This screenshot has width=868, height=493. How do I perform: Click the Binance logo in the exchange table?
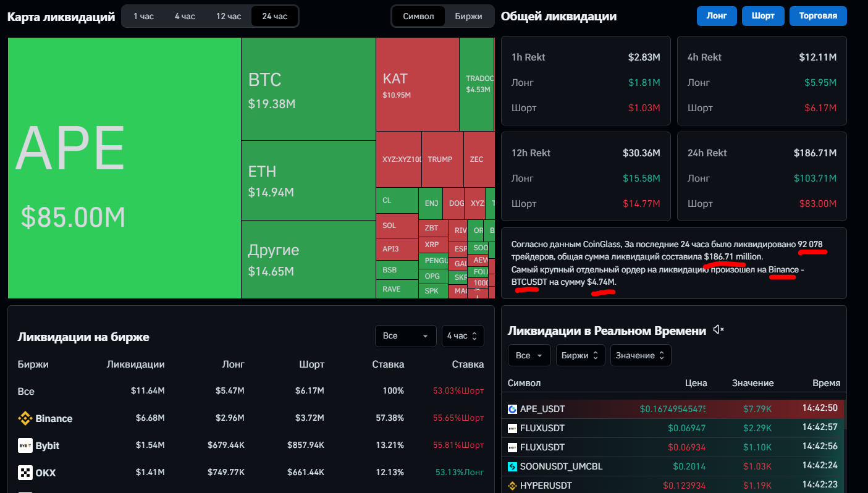(x=25, y=418)
